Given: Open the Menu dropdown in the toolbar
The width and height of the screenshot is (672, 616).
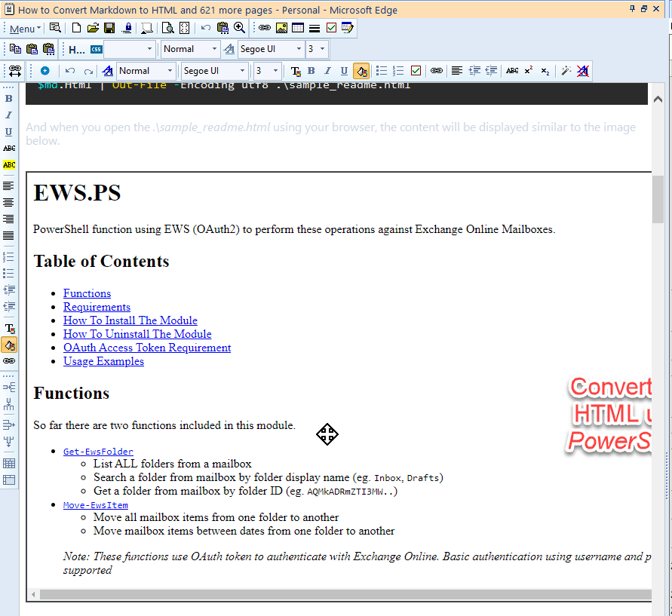Looking at the screenshot, I should 25,29.
